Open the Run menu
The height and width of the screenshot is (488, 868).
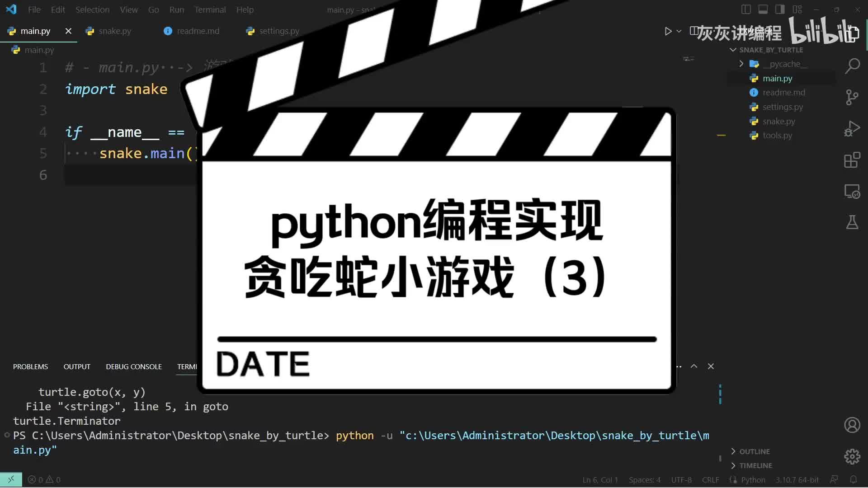(x=177, y=9)
